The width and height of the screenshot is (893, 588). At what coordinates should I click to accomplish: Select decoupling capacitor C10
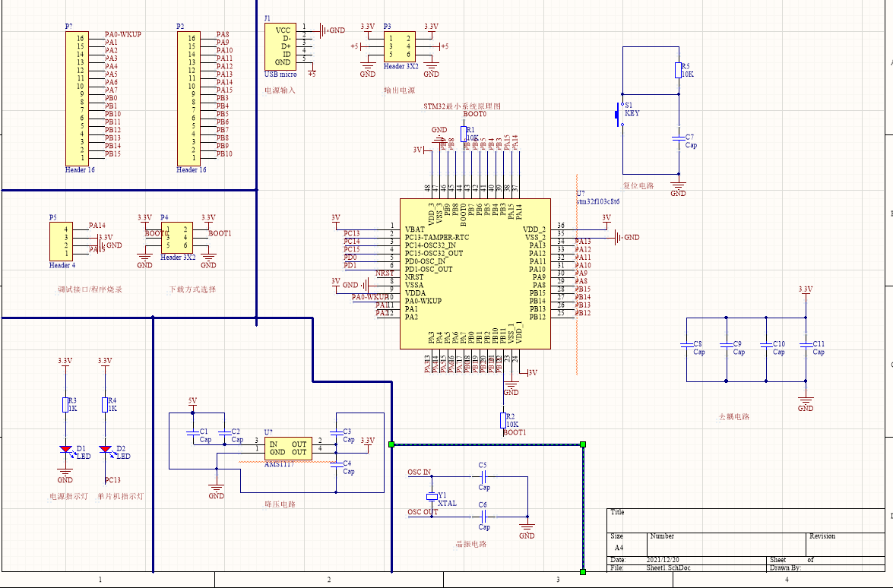tap(766, 345)
